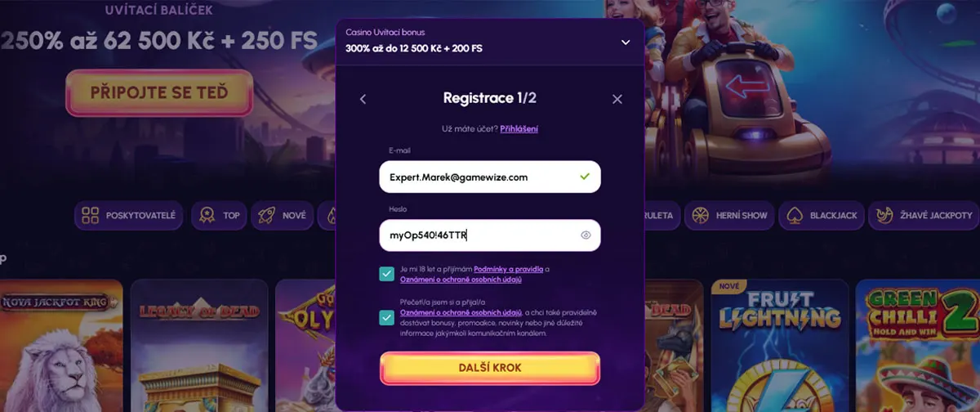
Task: Uncheck the bonus newsletter consent checkbox
Action: (x=387, y=317)
